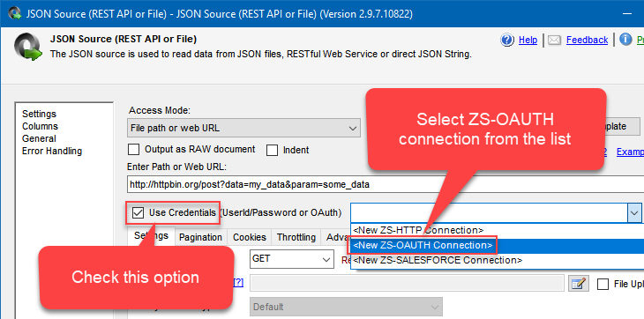The height and width of the screenshot is (319, 644).
Task: Open the Throttling tab
Action: [x=296, y=237]
